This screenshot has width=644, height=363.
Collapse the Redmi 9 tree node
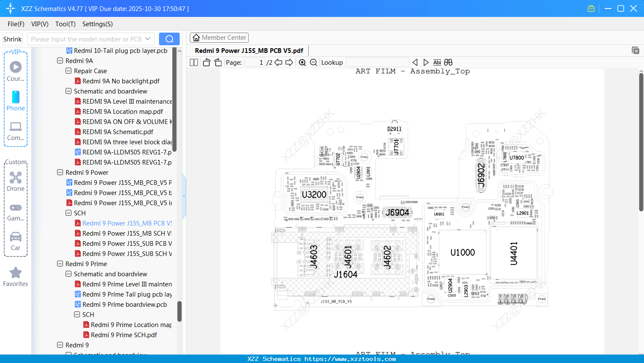click(60, 345)
